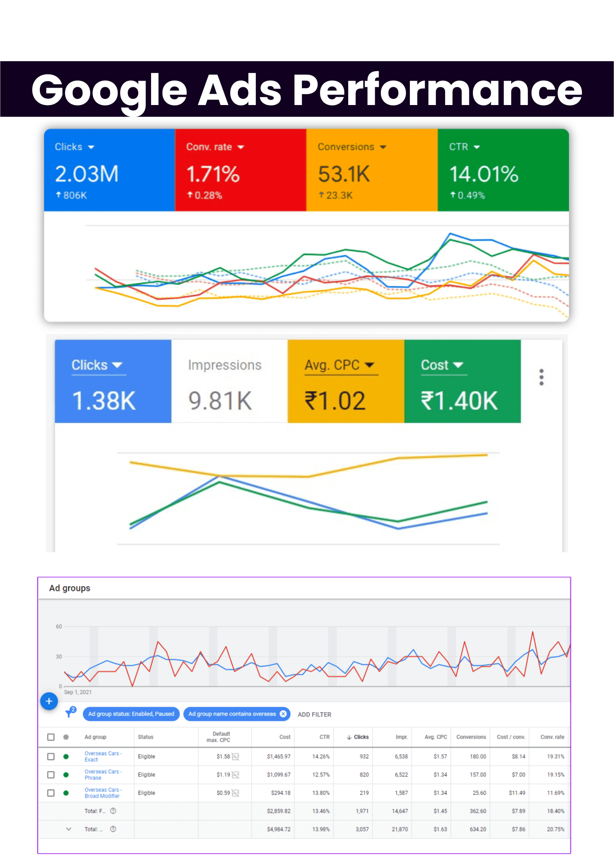Click the up arrow beside 23.3K conversions change
This screenshot has width=614, height=868.
coord(321,195)
